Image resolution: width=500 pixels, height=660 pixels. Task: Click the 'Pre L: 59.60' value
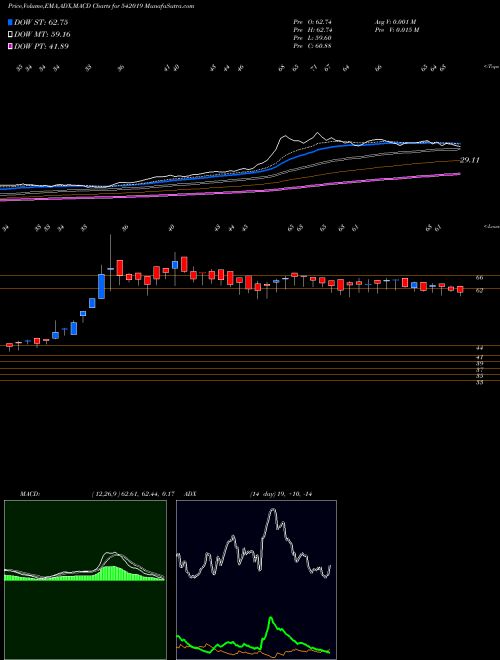313,38
